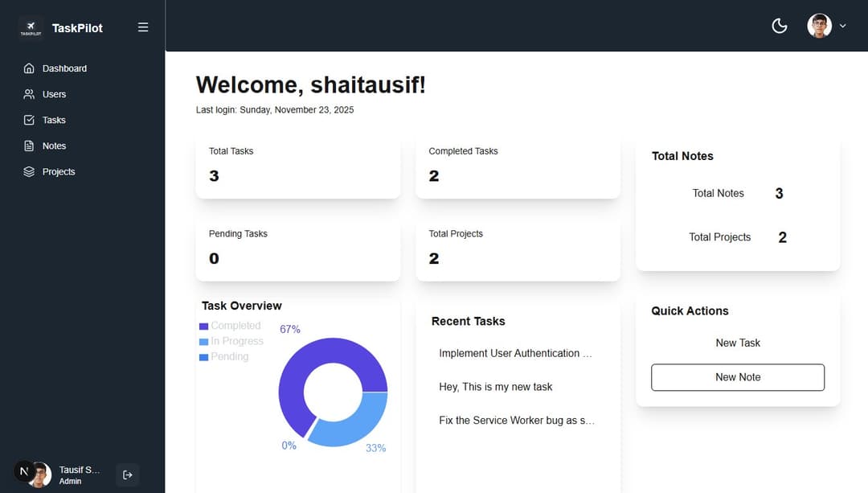Toggle the Completed legend swatch
Image resolution: width=868 pixels, height=493 pixels.
203,327
